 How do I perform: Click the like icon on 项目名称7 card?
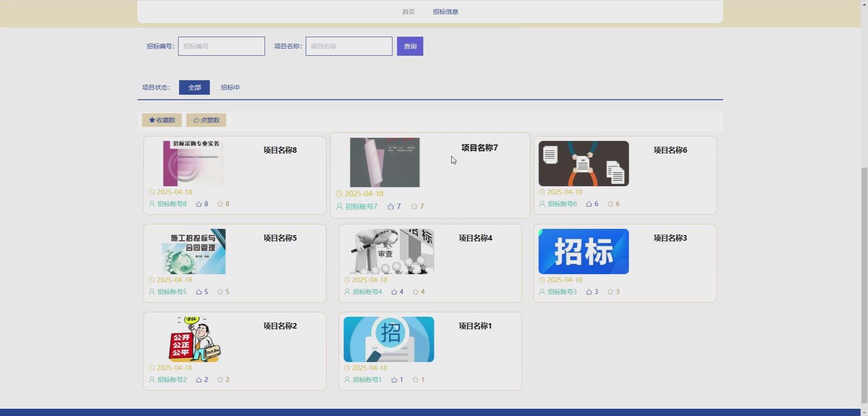391,206
